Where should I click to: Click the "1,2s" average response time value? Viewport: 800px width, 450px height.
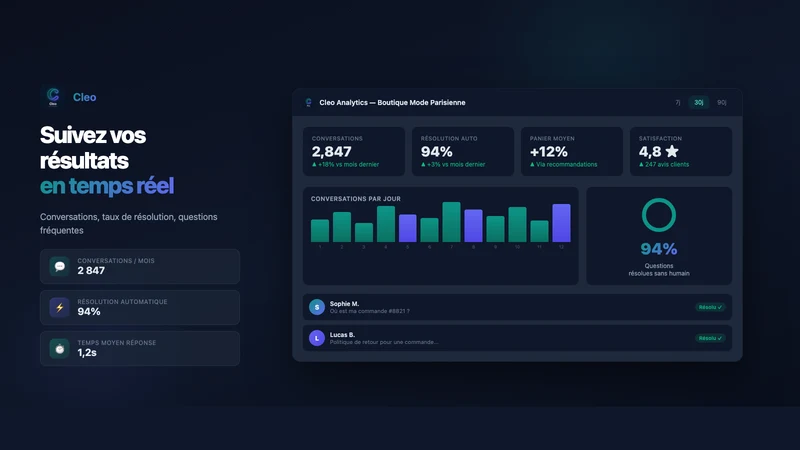coord(87,353)
